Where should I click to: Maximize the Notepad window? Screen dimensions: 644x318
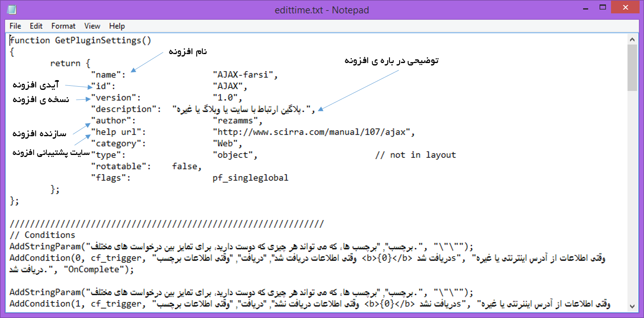click(x=603, y=8)
